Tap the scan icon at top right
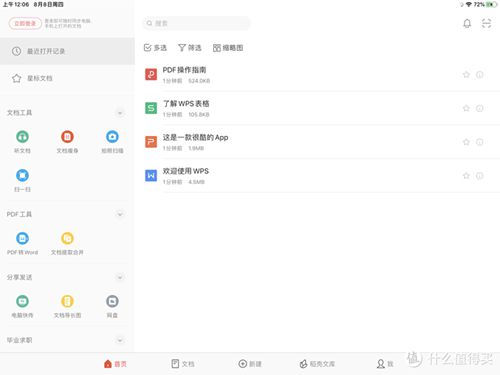Image resolution: width=500 pixels, height=375 pixels. [486, 23]
